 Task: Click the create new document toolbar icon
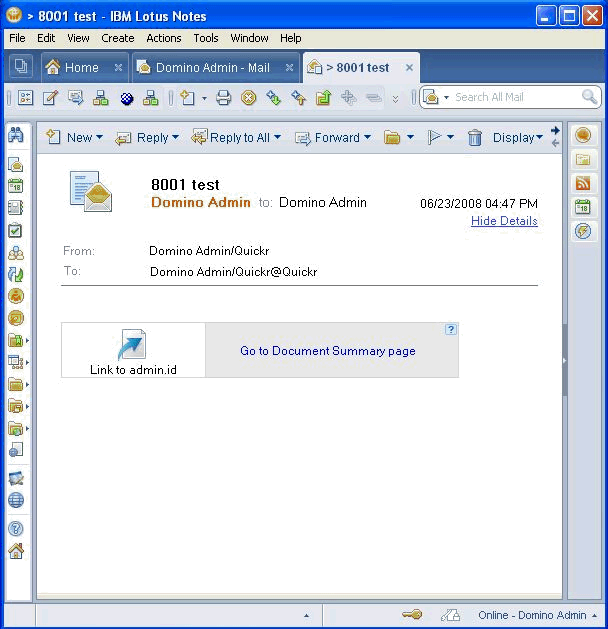pyautogui.click(x=187, y=97)
